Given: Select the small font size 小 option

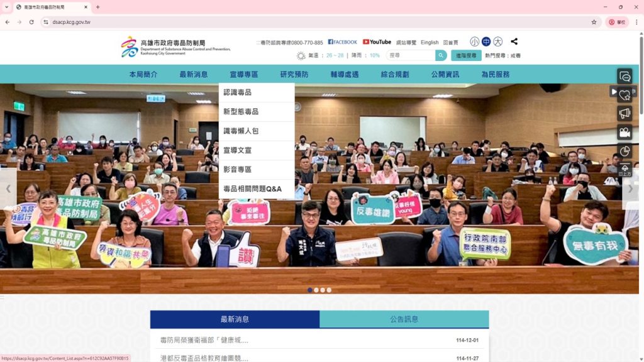Looking at the screenshot, I should 474,41.
